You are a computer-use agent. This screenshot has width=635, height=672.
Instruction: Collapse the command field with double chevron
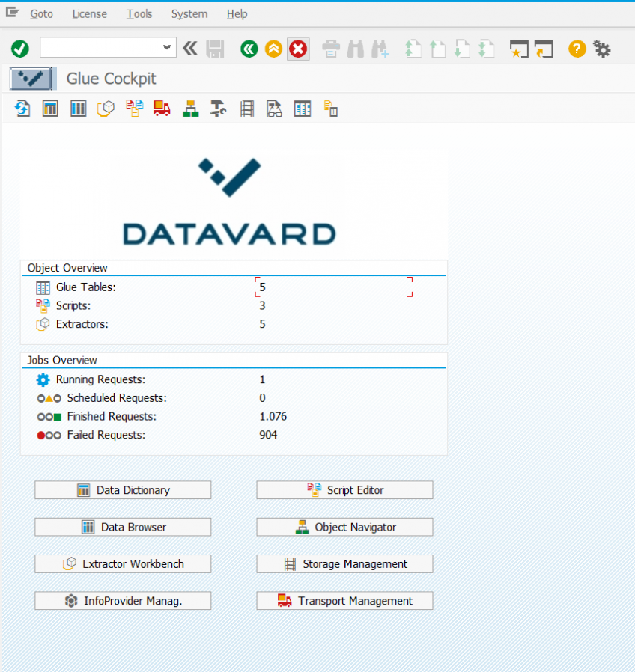coord(190,48)
